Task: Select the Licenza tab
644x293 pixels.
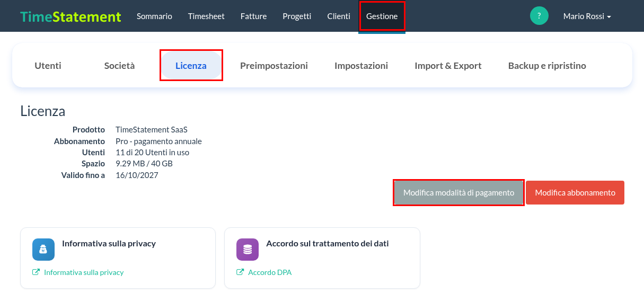Action: [191, 66]
